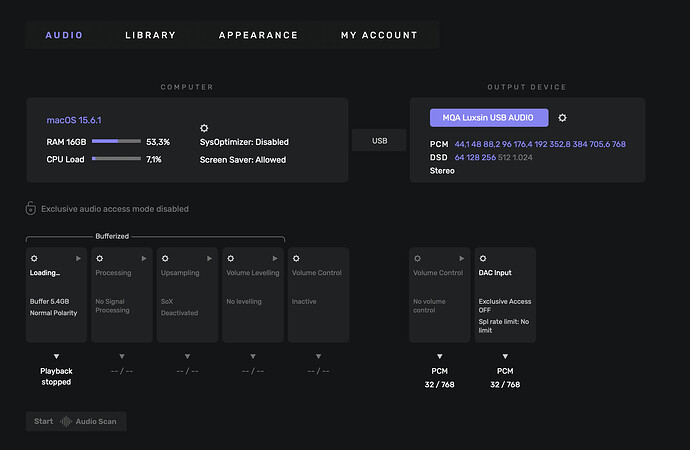Viewport: 690px width, 450px height.
Task: Expand arrow below DAC Input module
Action: 504,356
